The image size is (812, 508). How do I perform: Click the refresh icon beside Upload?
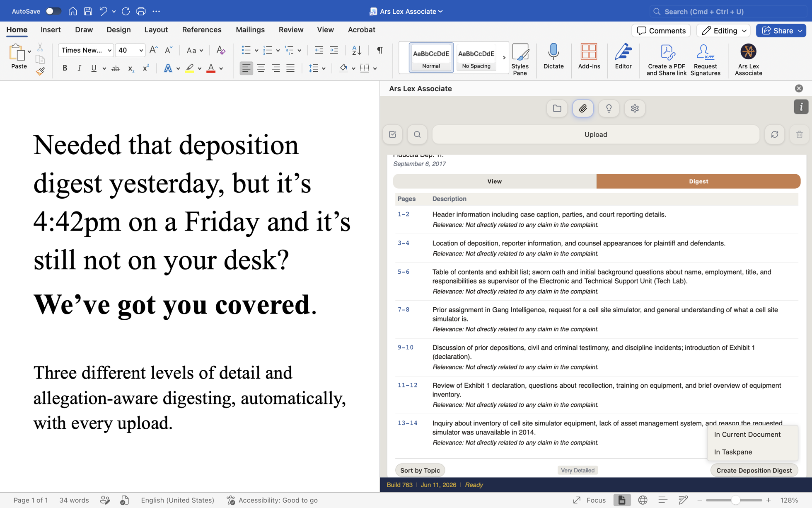click(x=774, y=134)
